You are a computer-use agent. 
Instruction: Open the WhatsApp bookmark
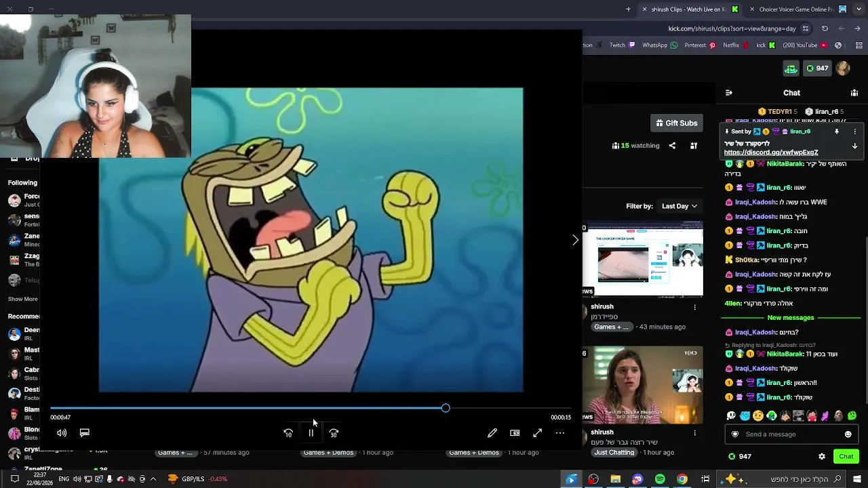[x=660, y=45]
